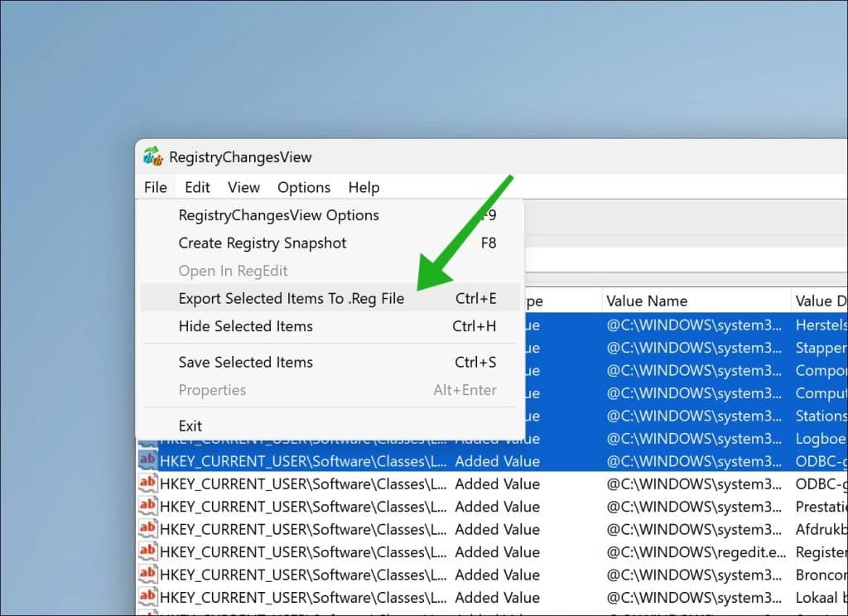
Task: Choose RegistryChangesView Options from File menu
Action: [330, 214]
